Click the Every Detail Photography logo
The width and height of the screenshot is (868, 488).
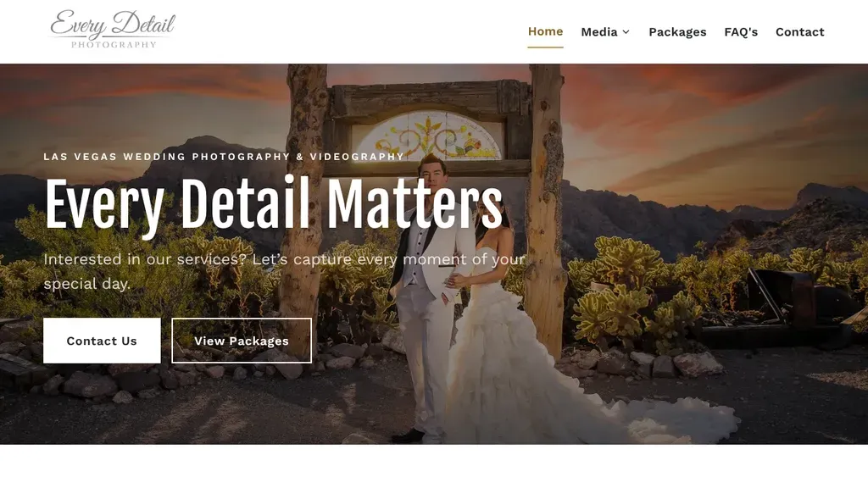[113, 29]
